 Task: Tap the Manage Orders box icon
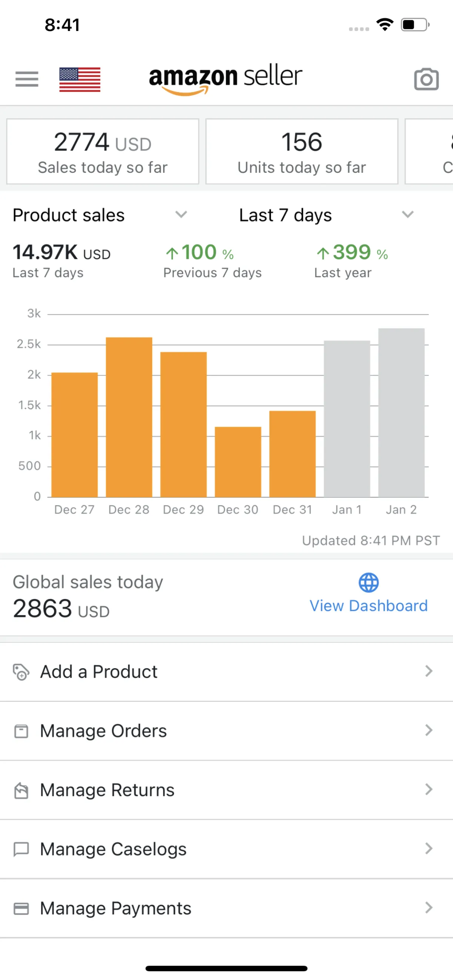point(21,731)
